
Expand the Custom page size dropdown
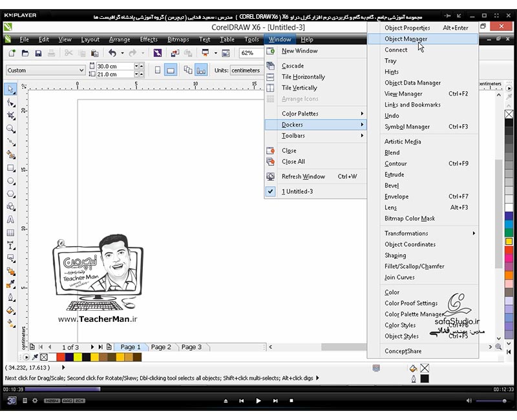pyautogui.click(x=81, y=70)
